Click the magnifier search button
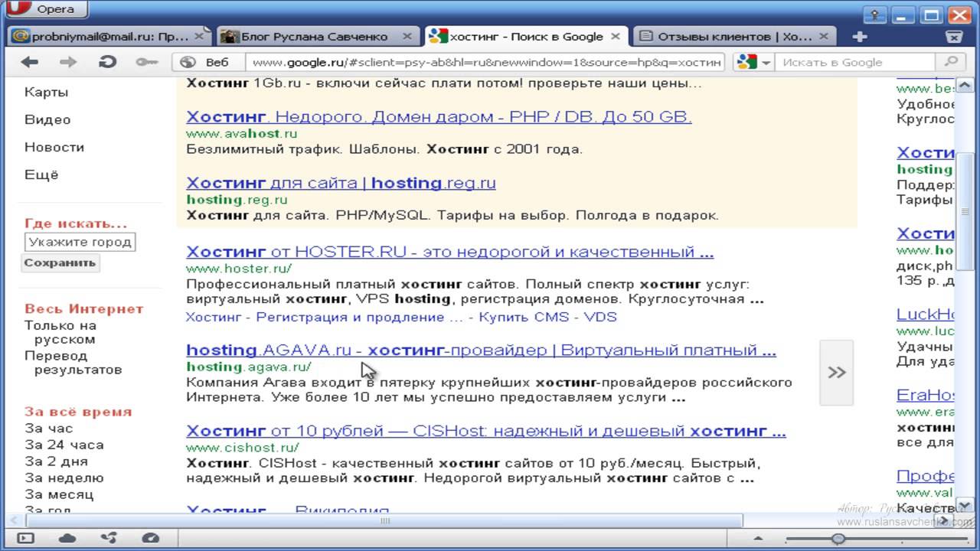 pyautogui.click(x=950, y=62)
